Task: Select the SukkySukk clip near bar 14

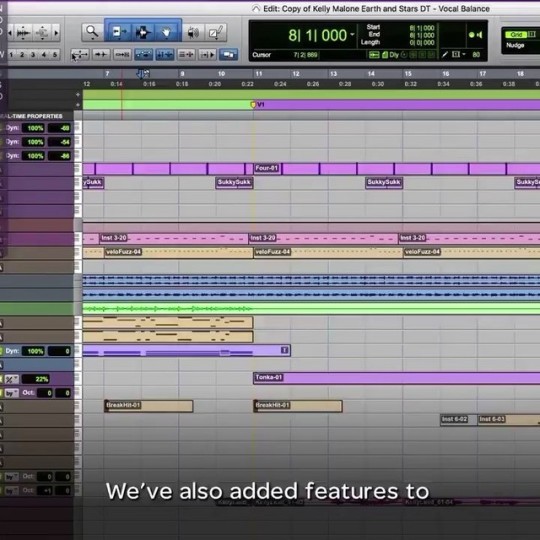Action: click(x=384, y=183)
